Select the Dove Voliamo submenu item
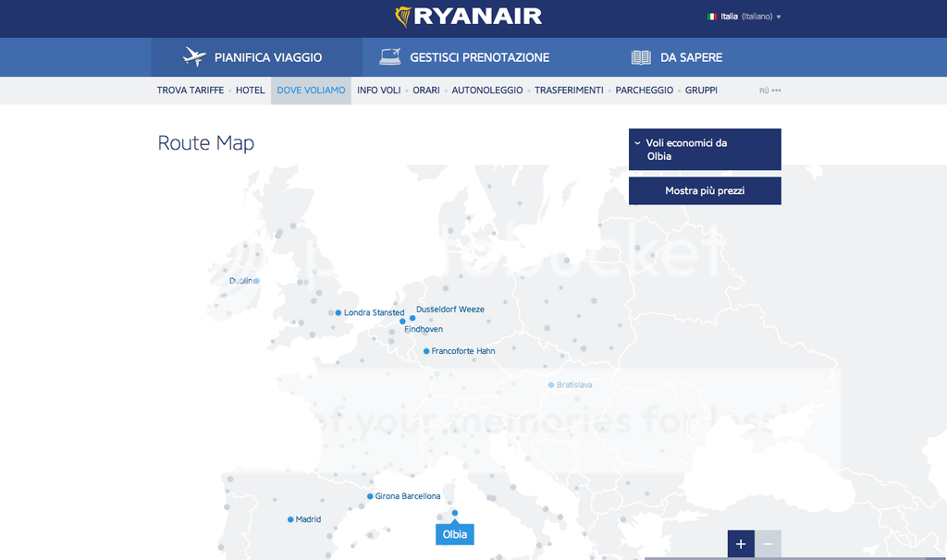This screenshot has width=947, height=560. (311, 91)
